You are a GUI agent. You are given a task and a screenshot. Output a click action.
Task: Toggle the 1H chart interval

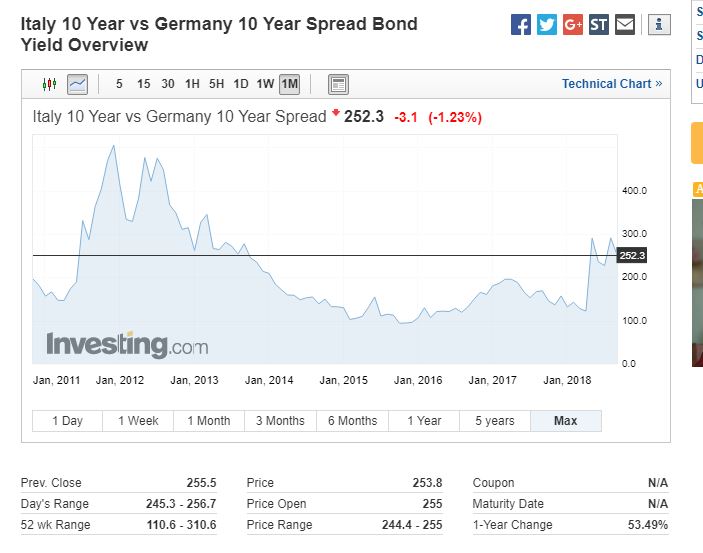pos(192,84)
